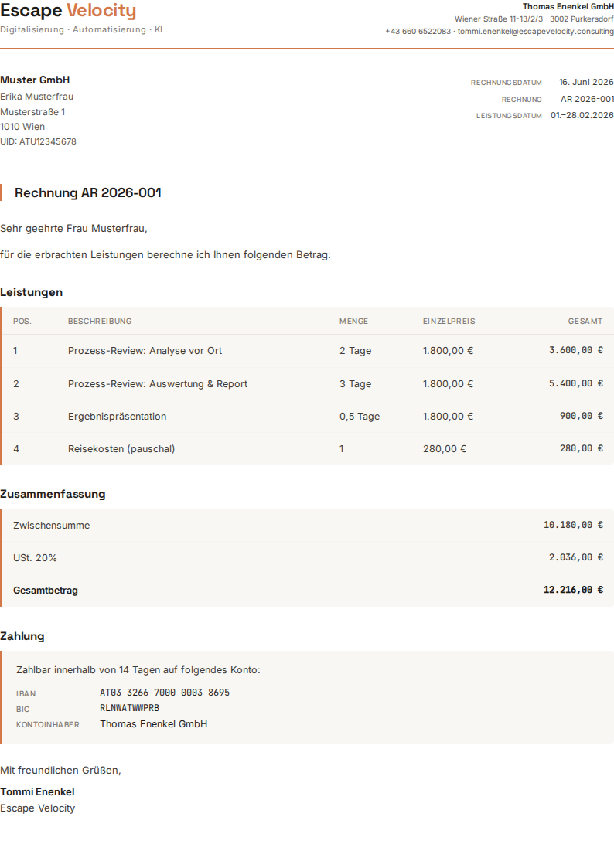Click contact name 'Erika Musterfrau'
This screenshot has height=868, width=614.
(x=36, y=97)
